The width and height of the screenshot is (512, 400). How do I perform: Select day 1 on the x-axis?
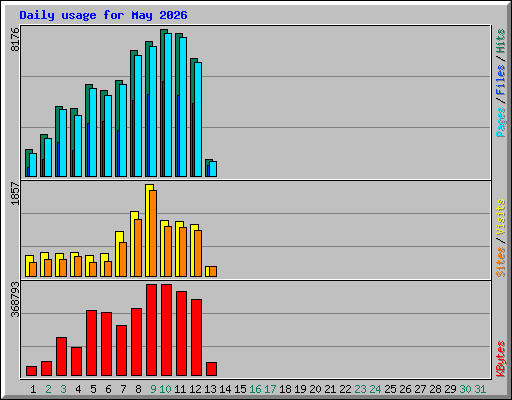click(33, 389)
